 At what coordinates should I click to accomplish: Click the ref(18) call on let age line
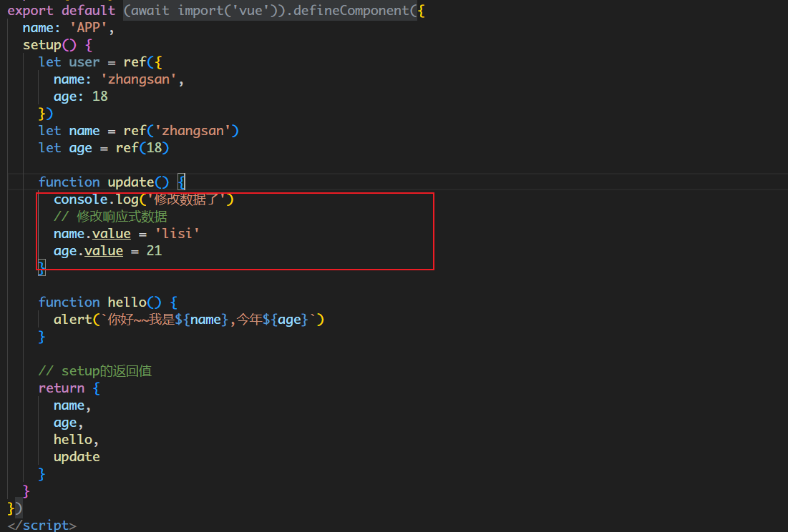[x=142, y=148]
